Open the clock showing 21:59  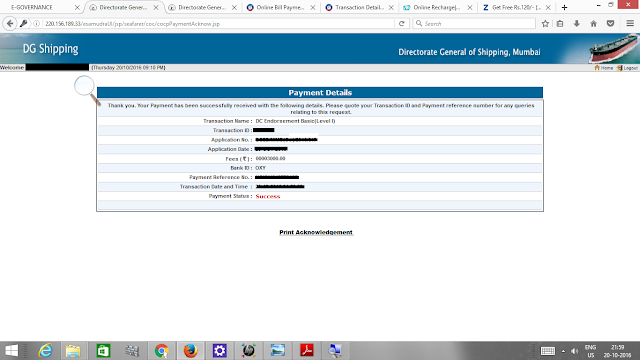pos(617,351)
